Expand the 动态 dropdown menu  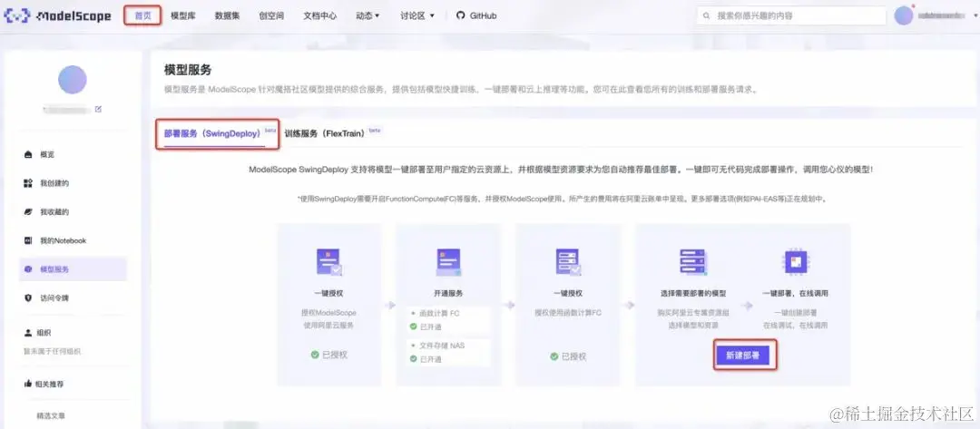pyautogui.click(x=367, y=15)
